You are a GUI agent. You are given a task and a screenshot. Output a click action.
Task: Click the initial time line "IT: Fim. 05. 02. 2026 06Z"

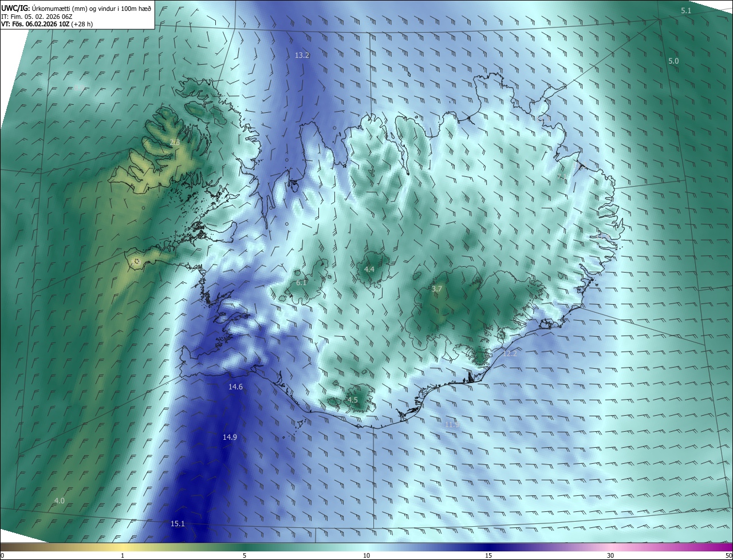click(36, 17)
